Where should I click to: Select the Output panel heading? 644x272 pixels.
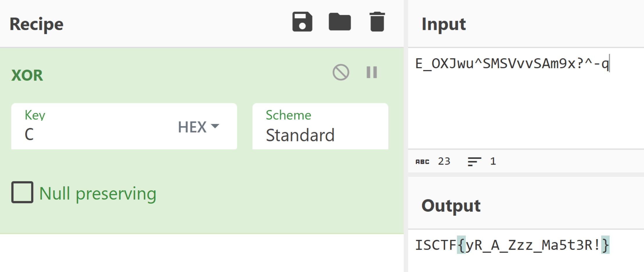451,206
